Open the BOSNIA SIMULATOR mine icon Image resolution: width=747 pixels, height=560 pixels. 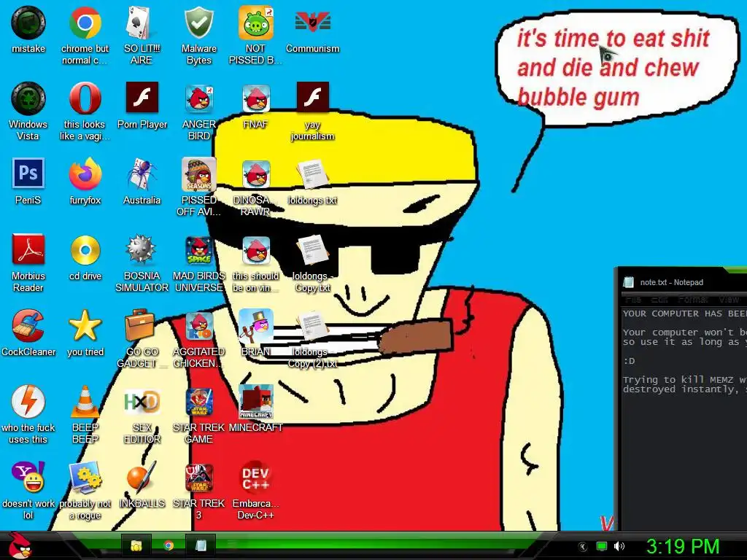142,249
